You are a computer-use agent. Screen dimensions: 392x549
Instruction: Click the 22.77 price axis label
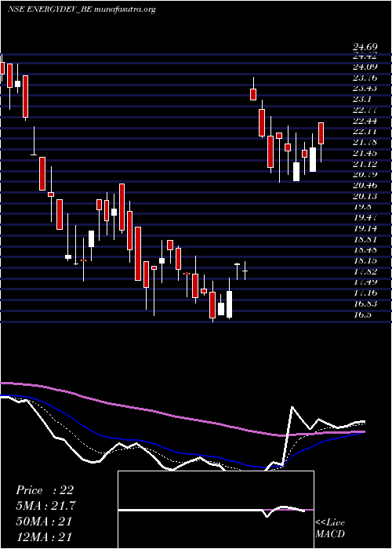point(365,110)
